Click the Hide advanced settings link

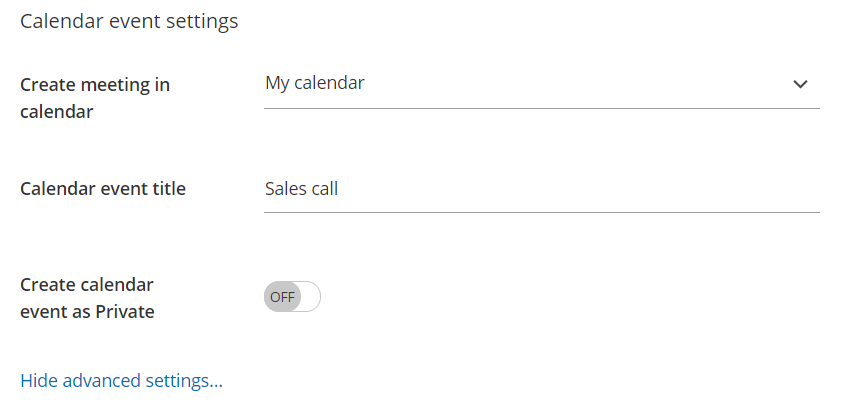click(x=121, y=380)
